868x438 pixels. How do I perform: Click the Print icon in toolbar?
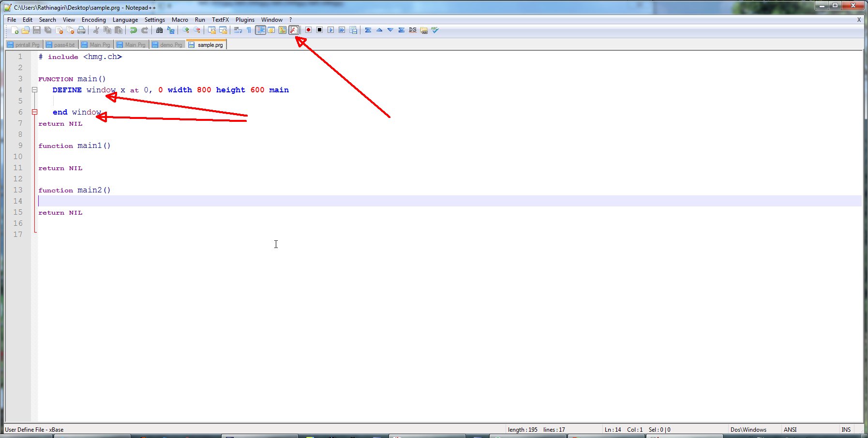click(x=81, y=30)
